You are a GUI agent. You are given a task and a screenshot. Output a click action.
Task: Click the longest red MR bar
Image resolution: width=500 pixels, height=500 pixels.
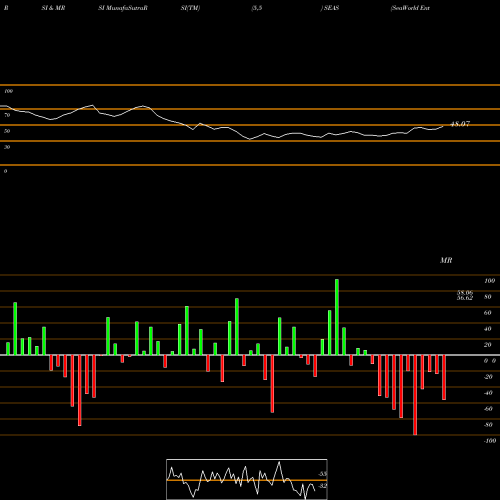415,395
